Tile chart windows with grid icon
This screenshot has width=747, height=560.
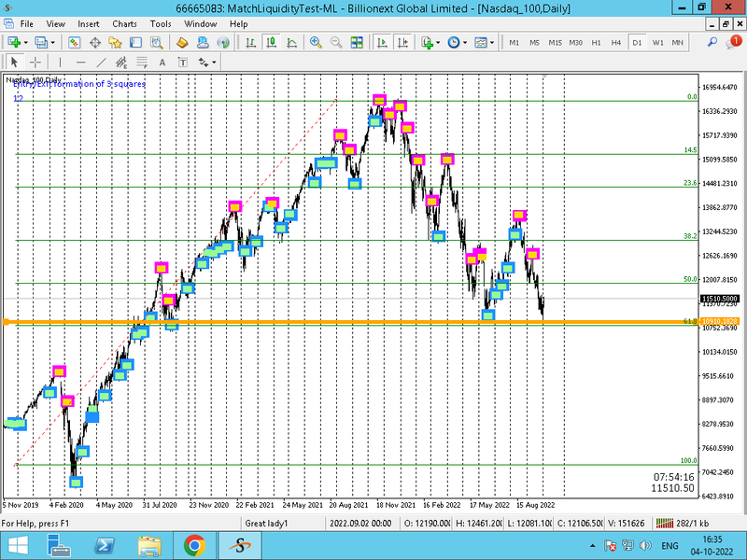pyautogui.click(x=357, y=42)
